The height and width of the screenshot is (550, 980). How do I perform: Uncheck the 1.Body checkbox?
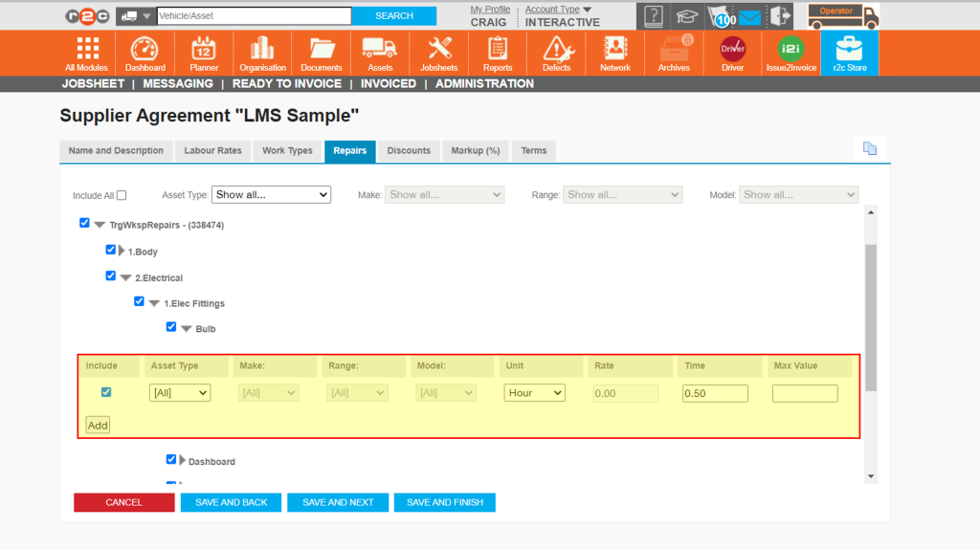[111, 250]
